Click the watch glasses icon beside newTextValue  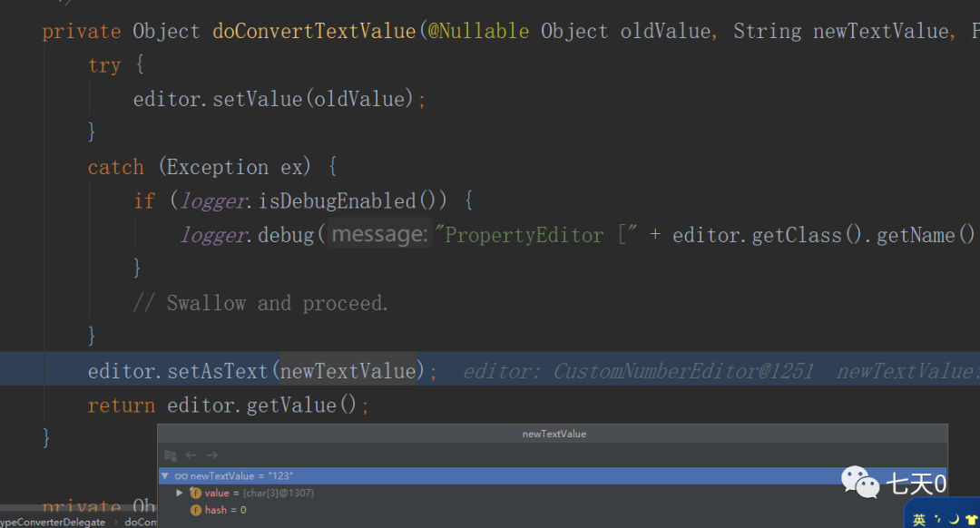181,476
